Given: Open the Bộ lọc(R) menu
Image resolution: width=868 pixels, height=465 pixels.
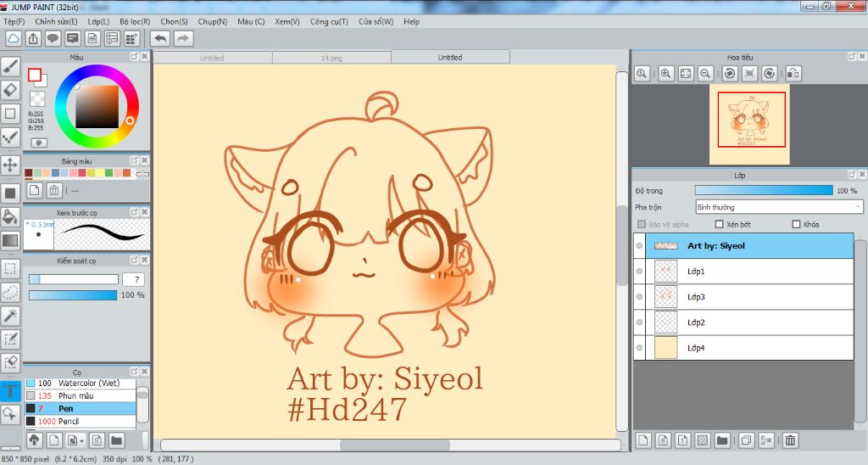Looking at the screenshot, I should [135, 21].
